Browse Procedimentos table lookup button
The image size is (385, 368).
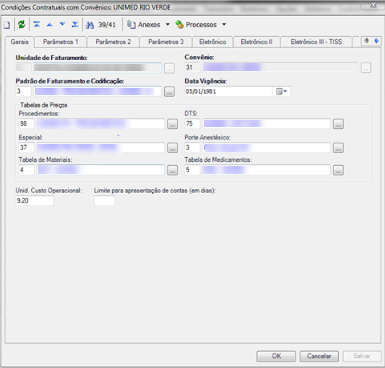tap(172, 124)
